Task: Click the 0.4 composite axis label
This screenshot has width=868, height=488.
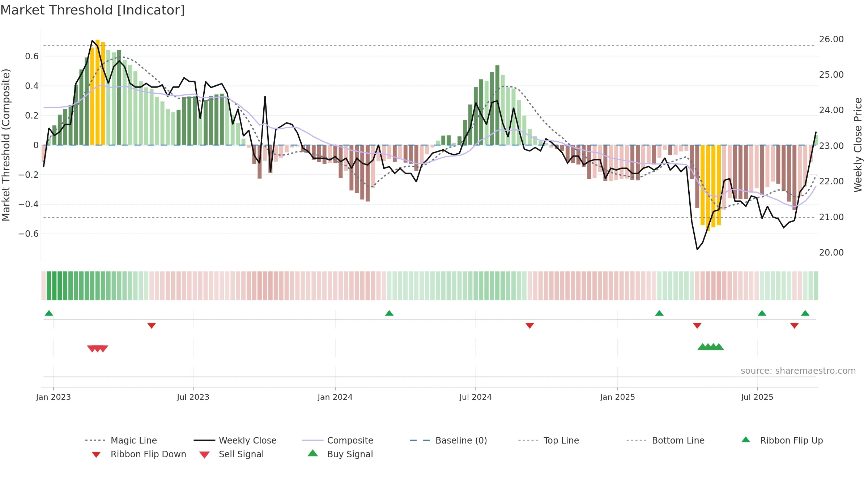Action: (32, 86)
